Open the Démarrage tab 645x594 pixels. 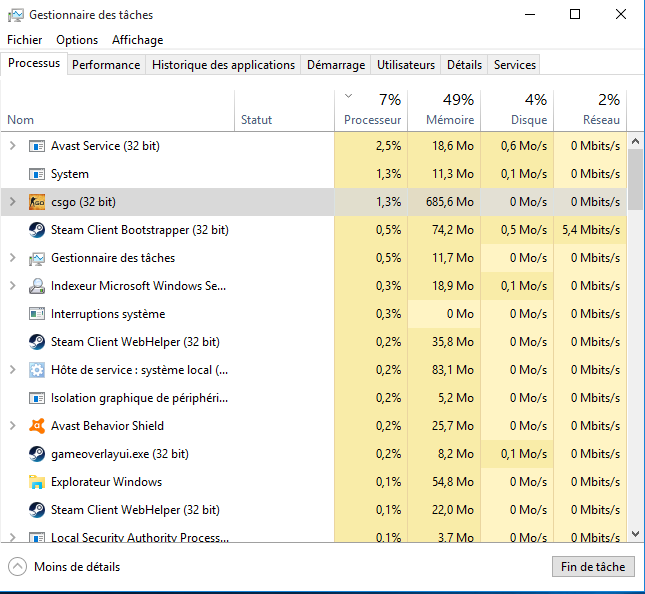pos(336,65)
